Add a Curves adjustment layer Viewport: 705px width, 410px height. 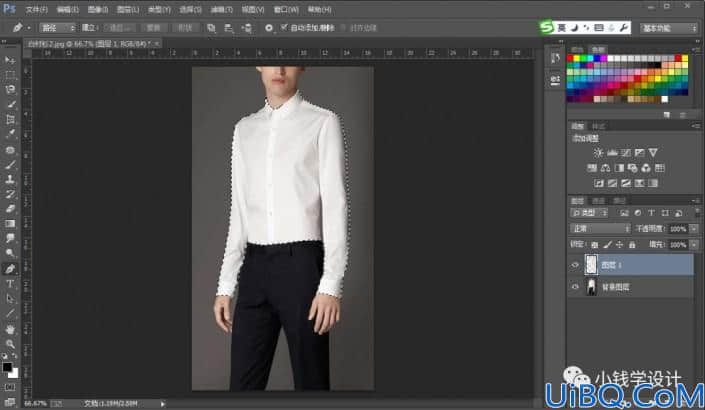pos(625,153)
